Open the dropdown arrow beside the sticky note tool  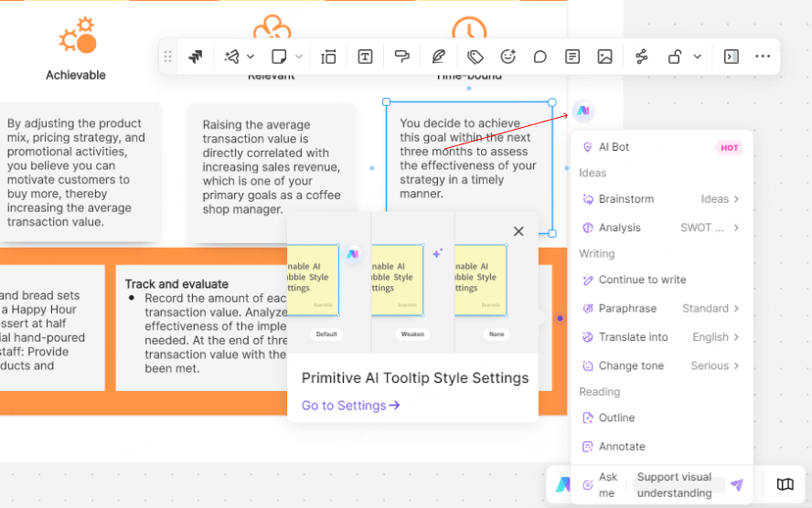[299, 57]
